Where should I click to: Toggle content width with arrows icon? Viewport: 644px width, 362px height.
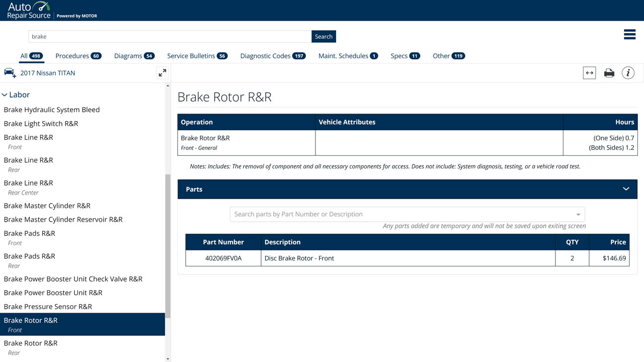[590, 73]
